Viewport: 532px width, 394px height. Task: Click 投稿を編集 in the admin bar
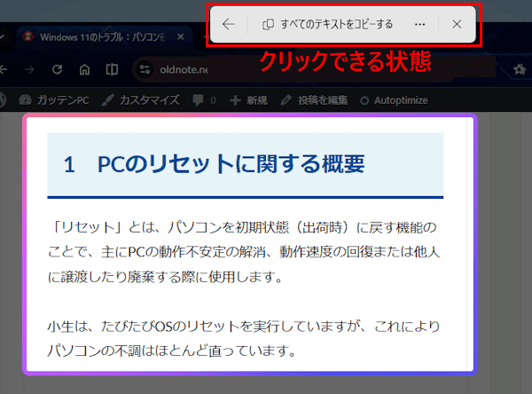(315, 99)
